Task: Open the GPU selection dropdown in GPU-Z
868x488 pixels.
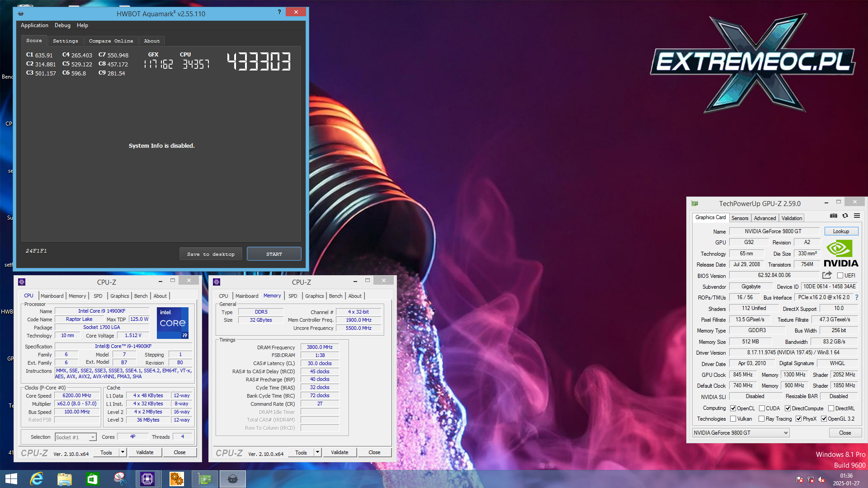Action: coord(741,433)
